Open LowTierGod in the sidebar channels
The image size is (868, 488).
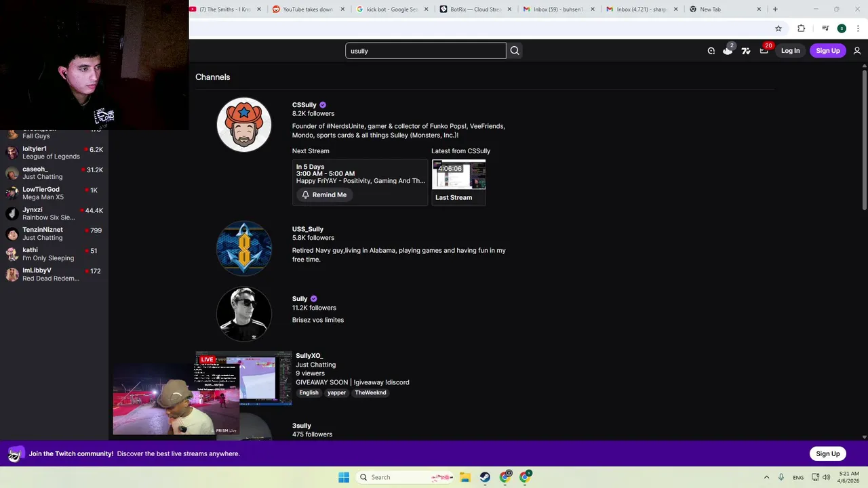pyautogui.click(x=54, y=193)
